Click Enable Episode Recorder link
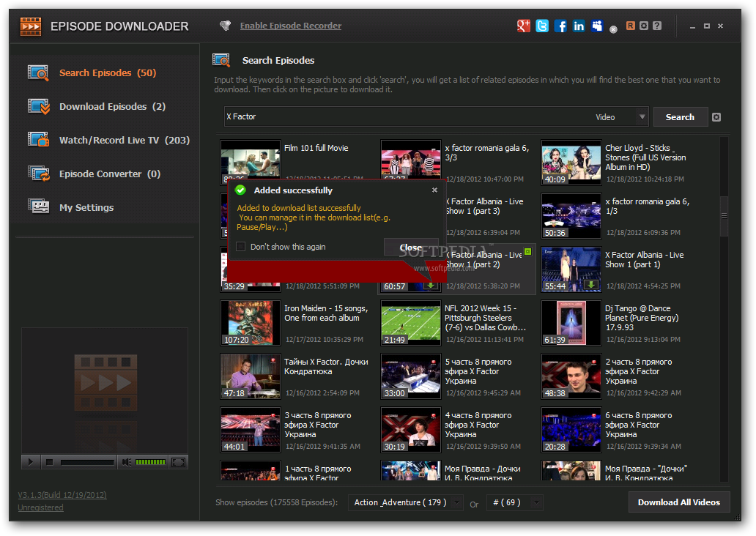The width and height of the screenshot is (756, 536). [291, 26]
